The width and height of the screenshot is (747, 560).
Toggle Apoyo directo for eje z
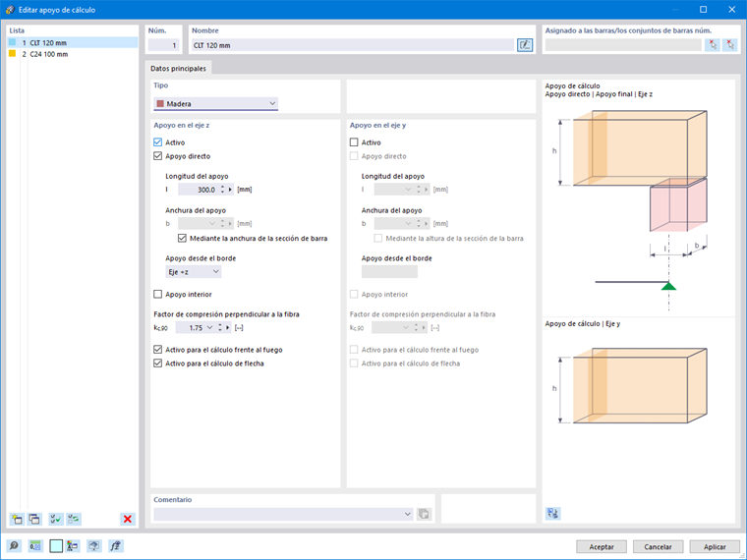(x=157, y=155)
